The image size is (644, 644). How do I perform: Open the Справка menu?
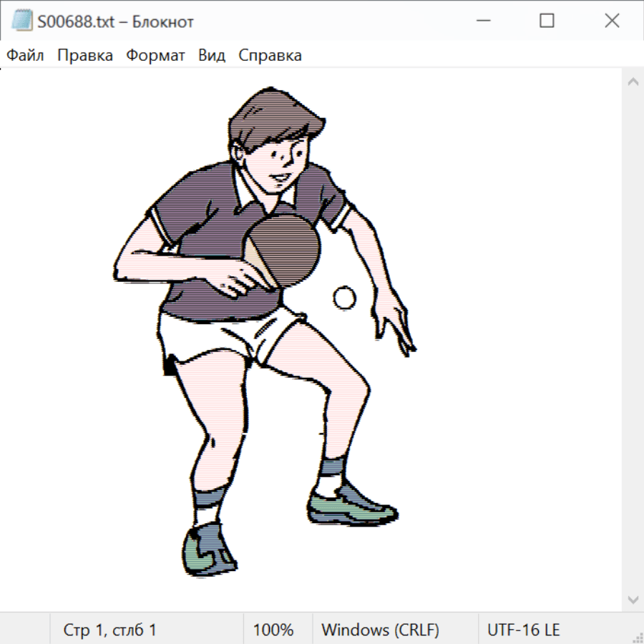270,56
